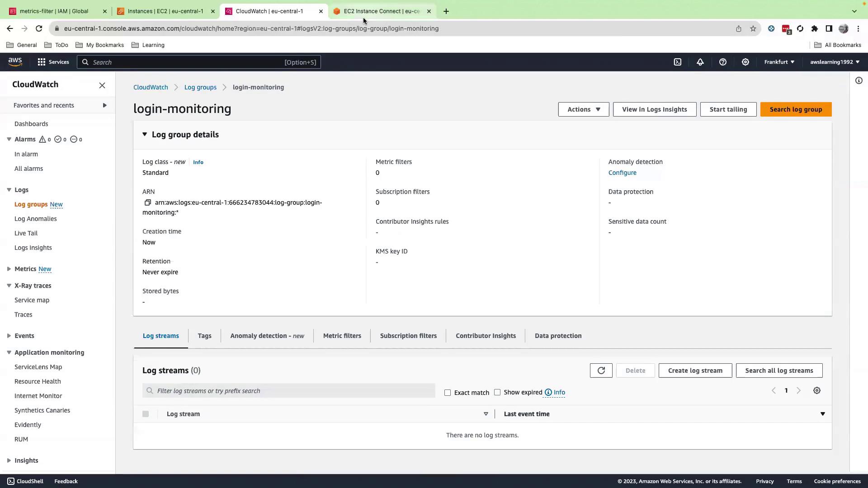Click Configure under Anomaly detection

click(x=622, y=173)
